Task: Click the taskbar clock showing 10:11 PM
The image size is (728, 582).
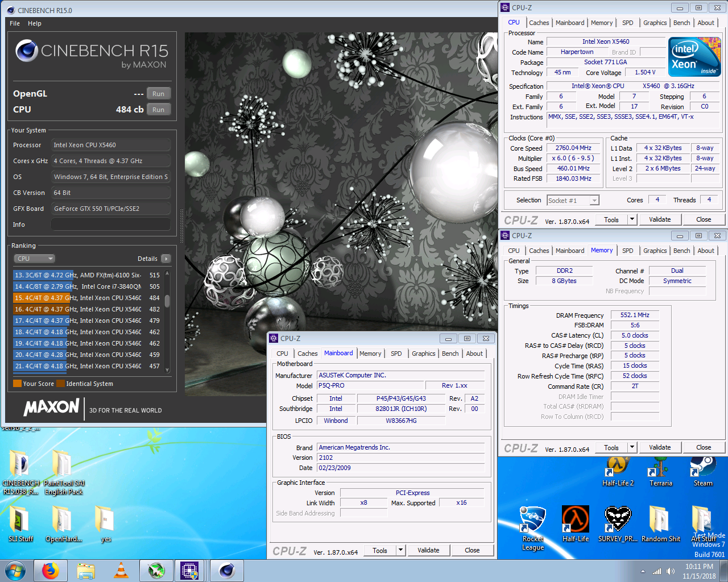Action: (699, 571)
